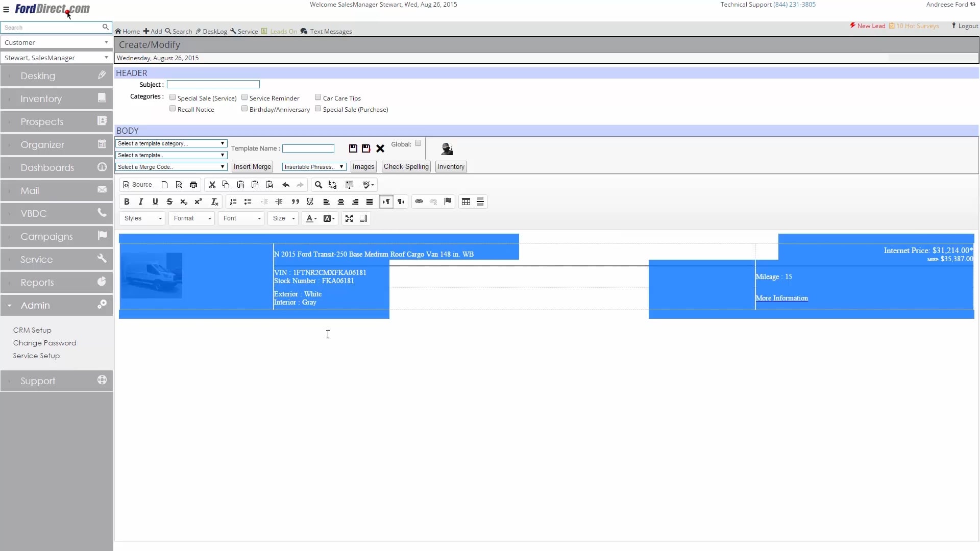Screen dimensions: 980x551
Task: Open the Campaigns sidebar menu
Action: click(57, 236)
